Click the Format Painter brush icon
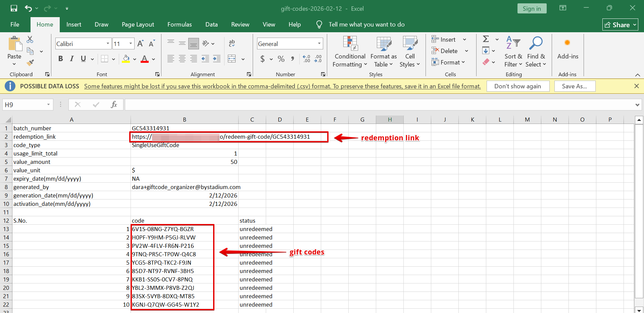The image size is (644, 313). [30, 62]
